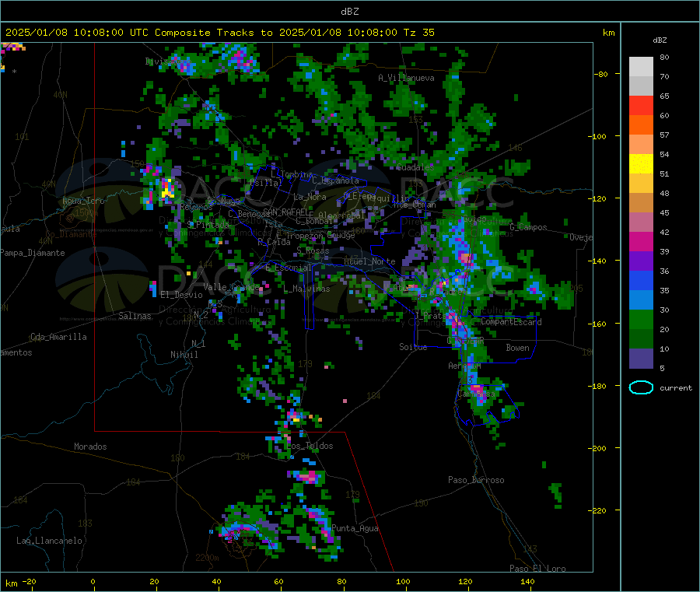This screenshot has width=700, height=592.
Task: Click the 'km' label at bottom left
Action: (11, 583)
